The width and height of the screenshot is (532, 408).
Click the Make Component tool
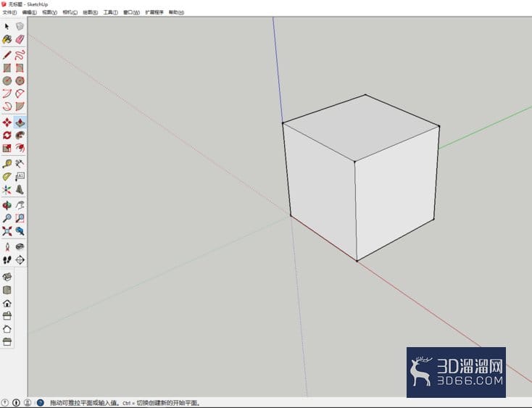coord(20,27)
